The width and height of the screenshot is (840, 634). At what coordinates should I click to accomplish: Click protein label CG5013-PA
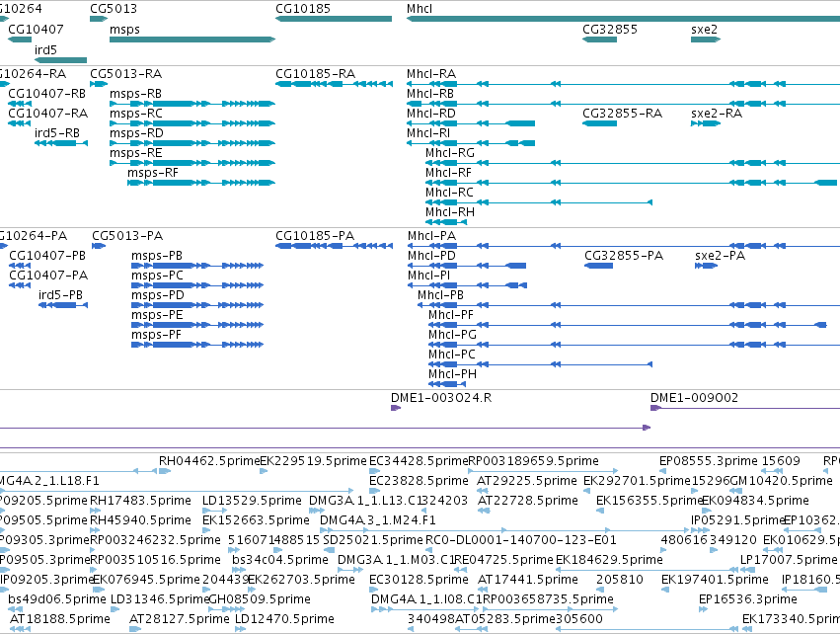click(x=127, y=236)
